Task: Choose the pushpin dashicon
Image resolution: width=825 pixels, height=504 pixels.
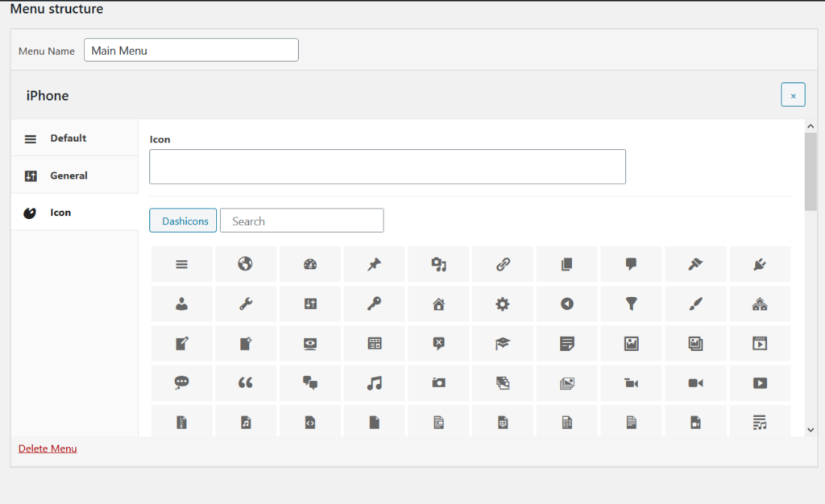Action: pyautogui.click(x=374, y=264)
